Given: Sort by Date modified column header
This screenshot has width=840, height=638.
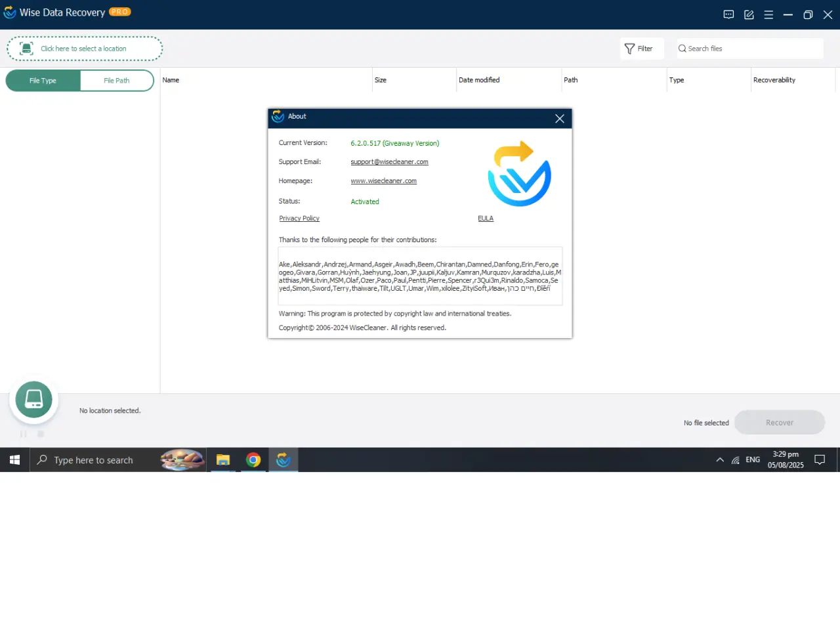Looking at the screenshot, I should coord(509,80).
